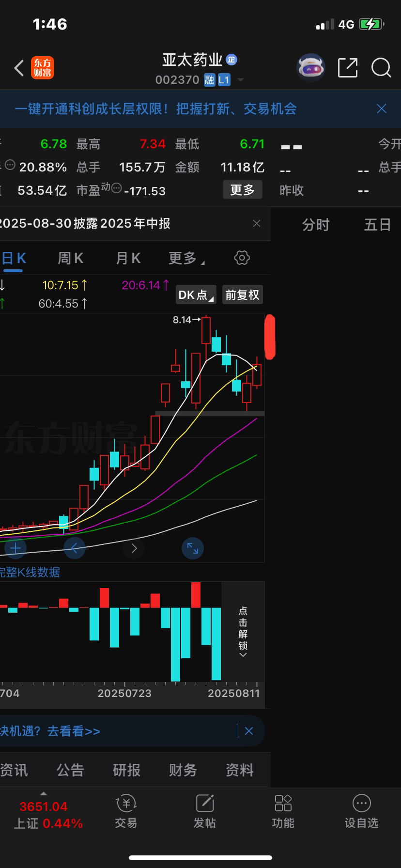
Task: Dismiss the 2025年中报 disclosure notice
Action: (x=257, y=223)
